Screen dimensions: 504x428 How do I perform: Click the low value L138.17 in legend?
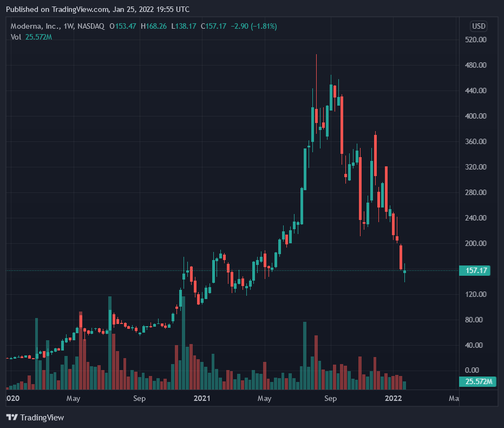click(185, 26)
